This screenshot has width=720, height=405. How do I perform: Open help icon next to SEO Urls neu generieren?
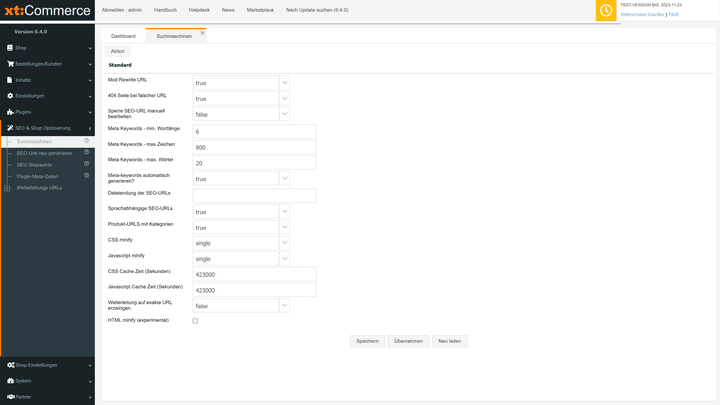tap(86, 152)
